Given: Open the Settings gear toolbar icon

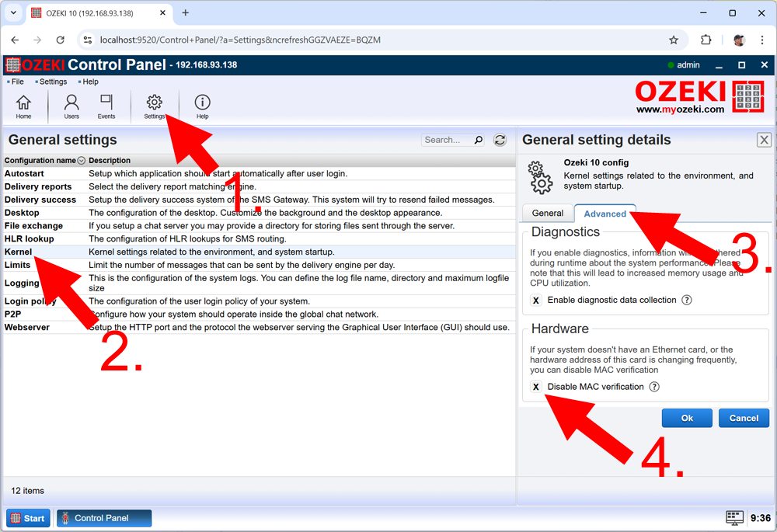Looking at the screenshot, I should click(154, 106).
